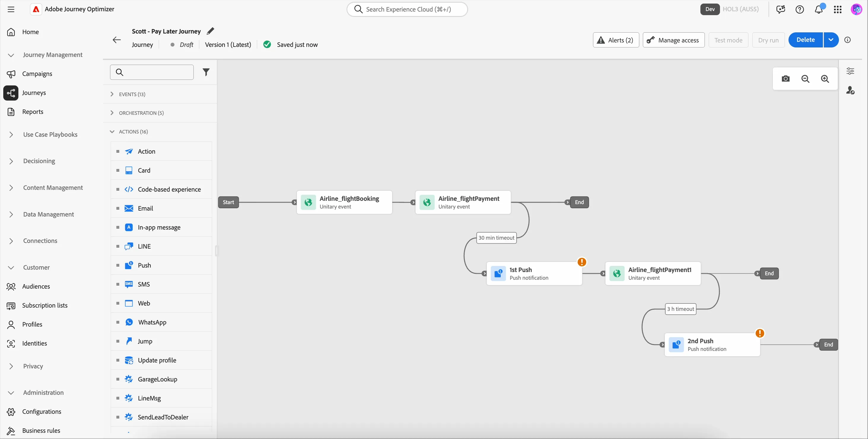Image resolution: width=868 pixels, height=439 pixels.
Task: Focus the palette search field
Action: click(x=152, y=72)
